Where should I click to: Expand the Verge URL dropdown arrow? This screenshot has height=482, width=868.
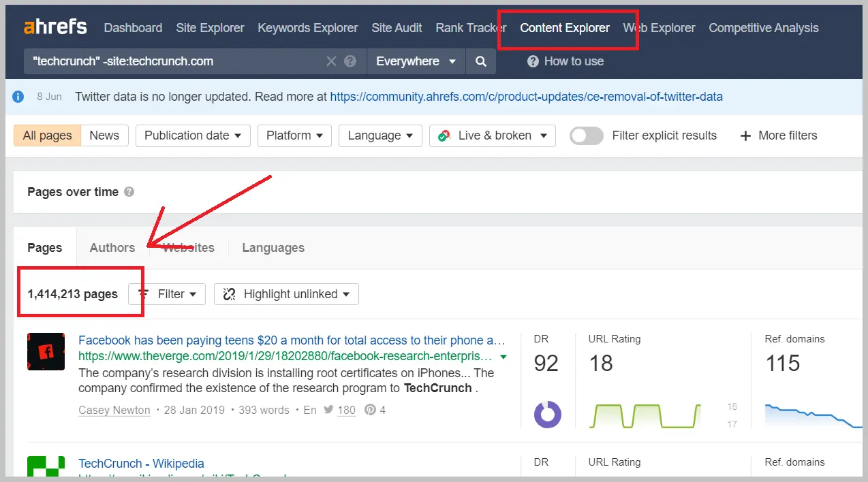(x=503, y=357)
